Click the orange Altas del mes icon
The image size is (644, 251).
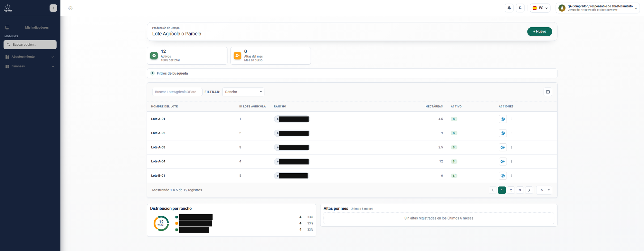pos(237,56)
